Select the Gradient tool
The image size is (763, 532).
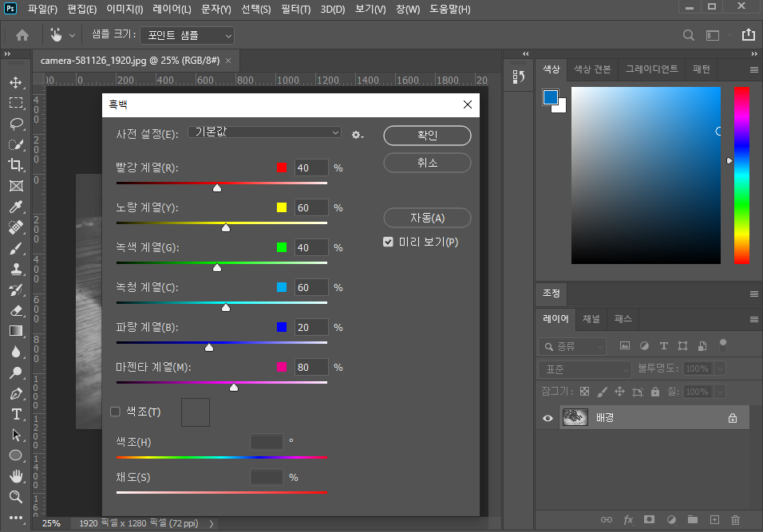pos(16,331)
